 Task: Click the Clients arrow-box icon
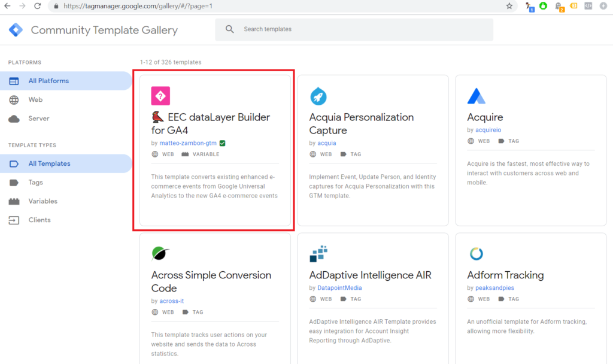(14, 220)
